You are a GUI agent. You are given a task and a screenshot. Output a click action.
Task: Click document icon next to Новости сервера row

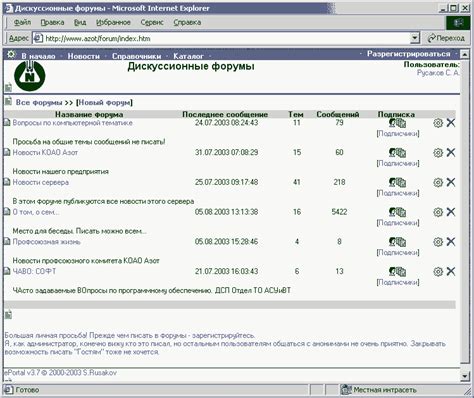click(7, 182)
